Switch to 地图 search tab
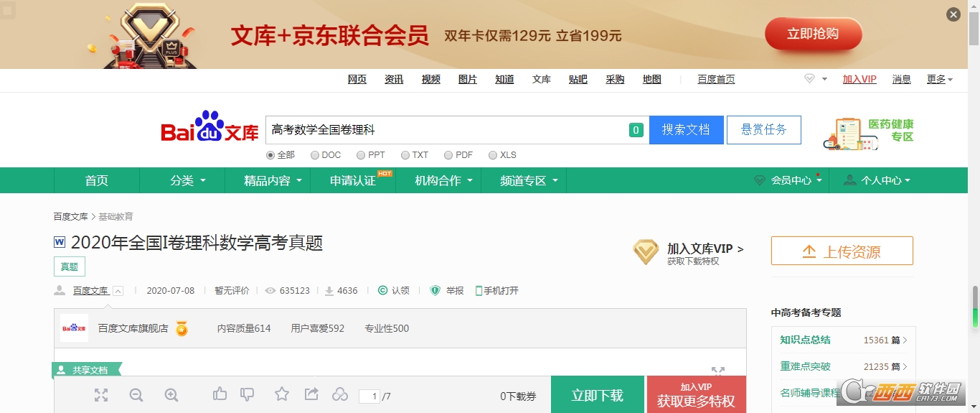Viewport: 980px width, 413px height. [652, 80]
